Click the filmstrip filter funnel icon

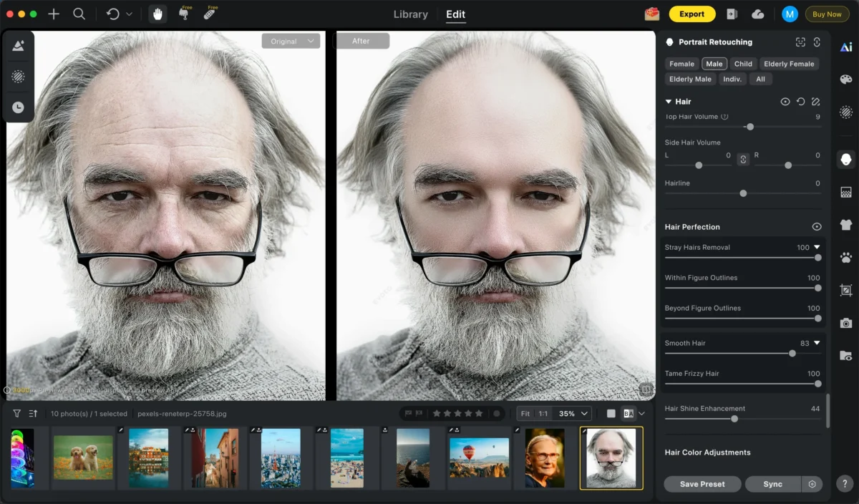tap(17, 414)
